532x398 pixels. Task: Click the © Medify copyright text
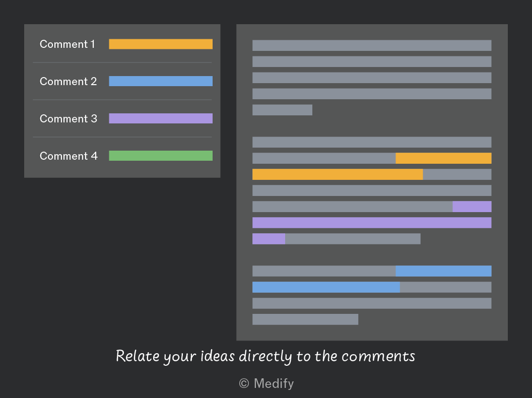tap(267, 383)
